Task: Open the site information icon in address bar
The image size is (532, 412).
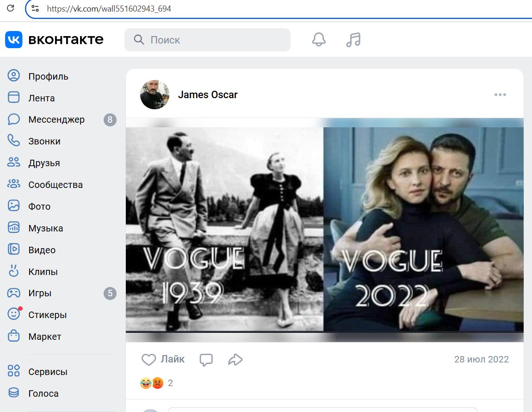Action: point(36,8)
